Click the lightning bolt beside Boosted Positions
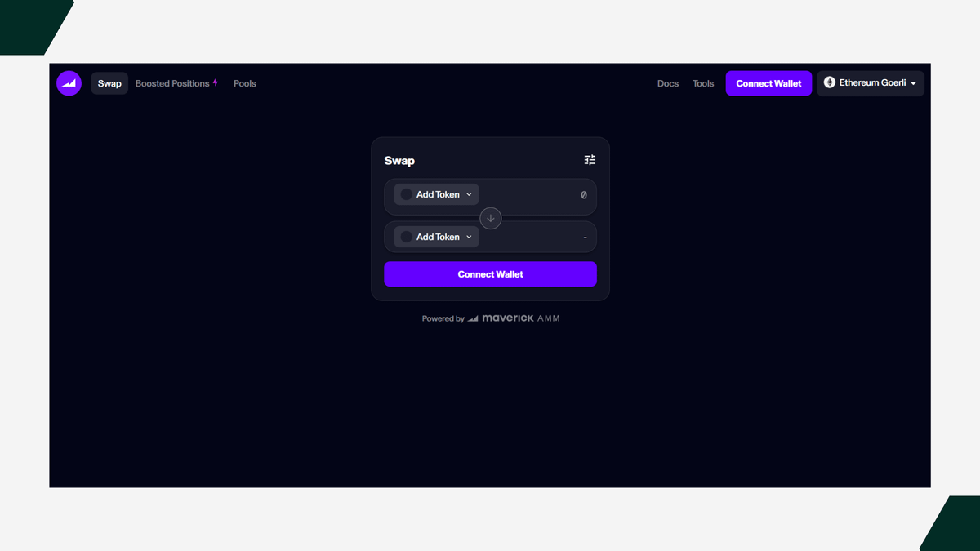 (x=216, y=83)
